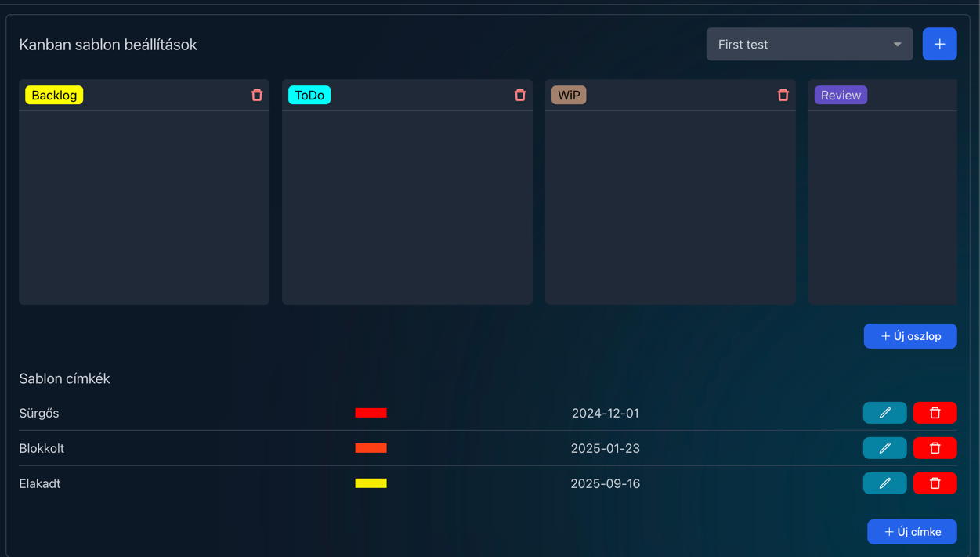Image resolution: width=980 pixels, height=557 pixels.
Task: Edit the Sürgős label with pencil icon
Action: 884,413
